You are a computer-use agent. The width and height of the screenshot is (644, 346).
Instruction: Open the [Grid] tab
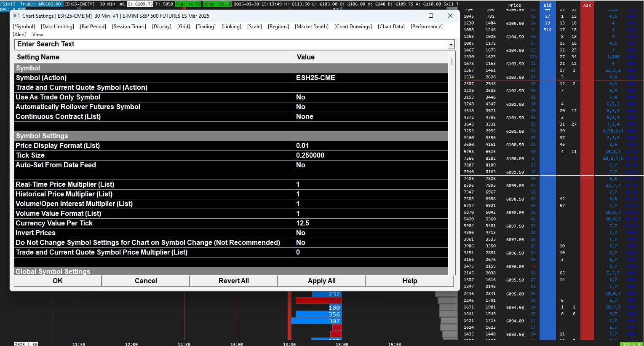point(184,27)
